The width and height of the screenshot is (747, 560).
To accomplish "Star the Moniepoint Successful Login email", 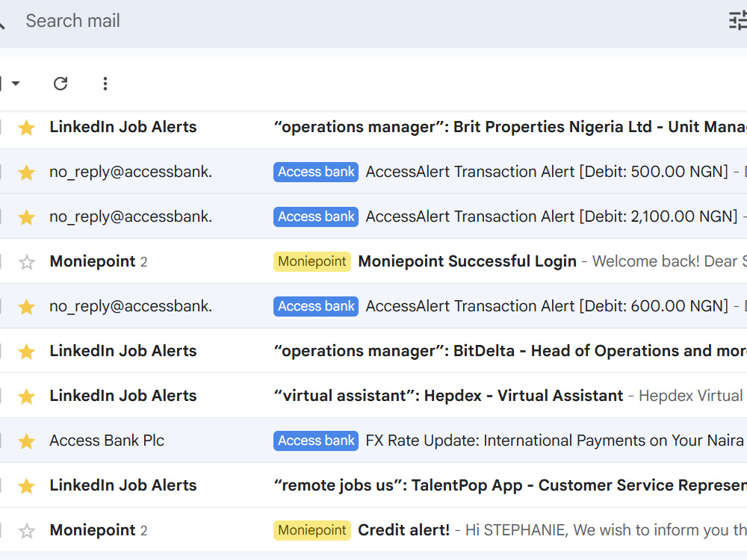I will 27,262.
